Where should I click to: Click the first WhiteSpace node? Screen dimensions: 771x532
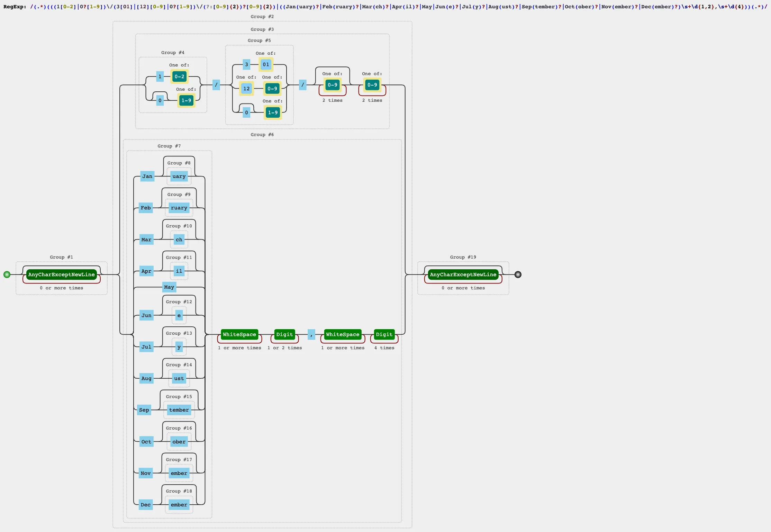(239, 334)
